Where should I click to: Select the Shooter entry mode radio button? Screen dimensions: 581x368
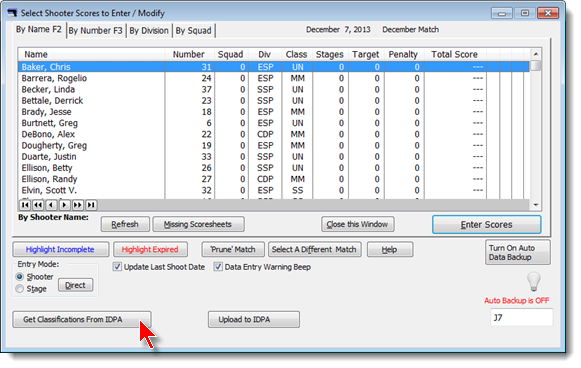coord(20,277)
